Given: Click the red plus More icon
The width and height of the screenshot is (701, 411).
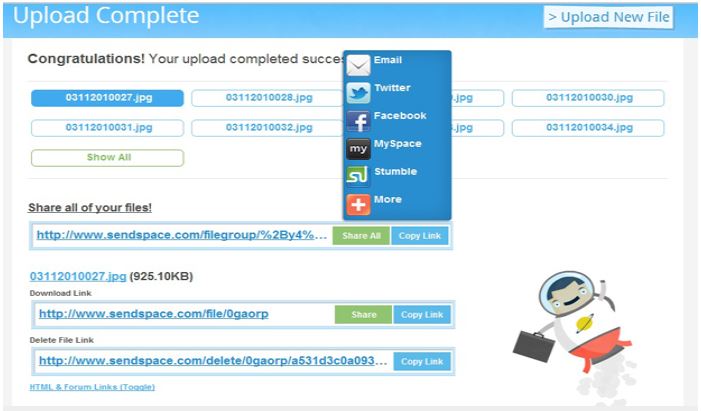Looking at the screenshot, I should click(358, 204).
